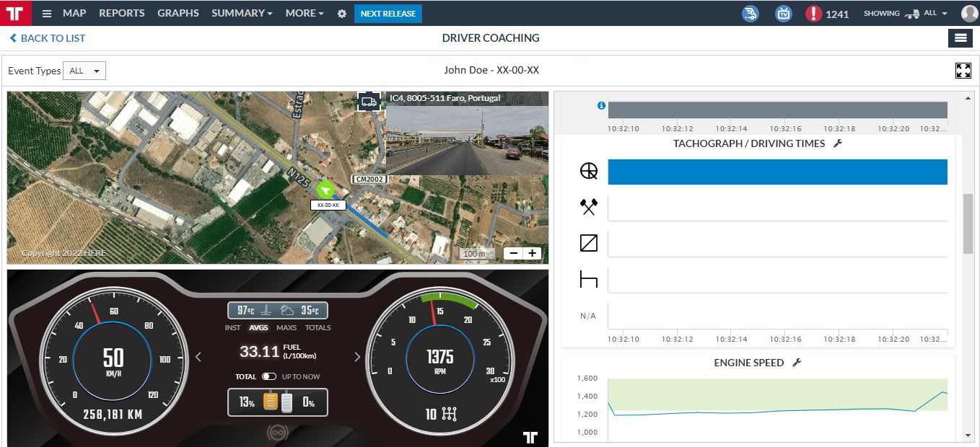The image size is (980, 447).
Task: Zoom in with the map plus control
Action: pyautogui.click(x=533, y=253)
